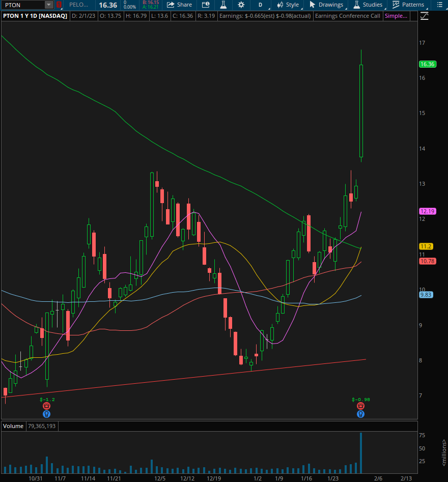The height and width of the screenshot is (482, 448).
Task: Click the blue 9.83 price axis bubble
Action: click(426, 295)
